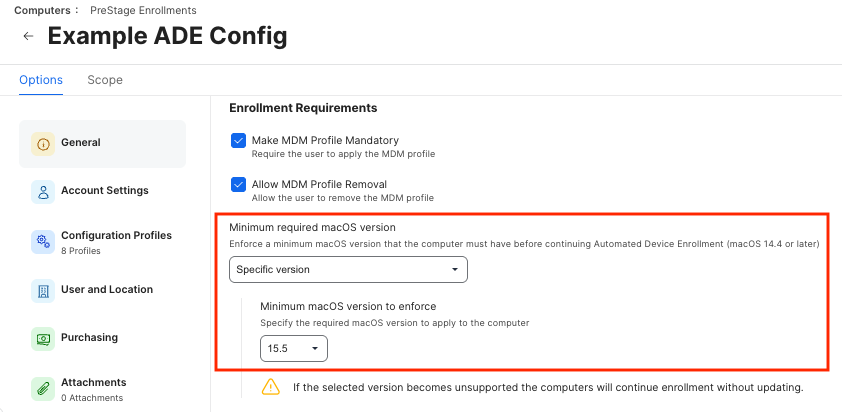Click the Attachments paperclip icon

pyautogui.click(x=43, y=388)
